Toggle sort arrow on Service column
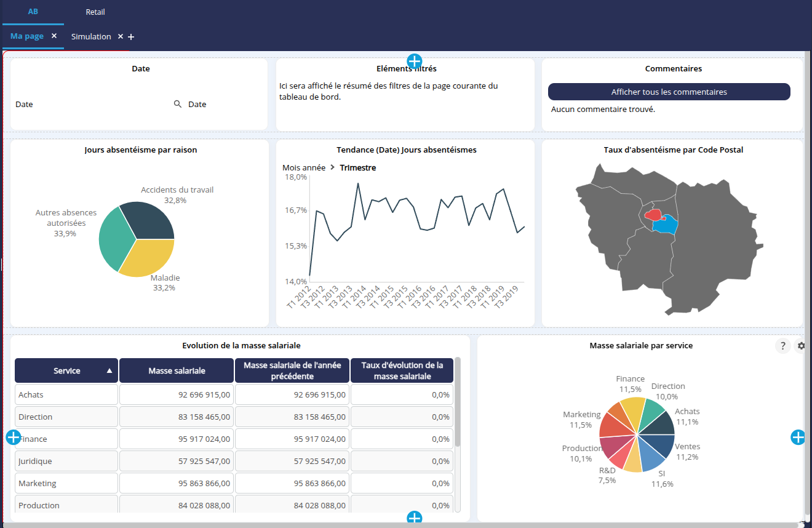The image size is (812, 528). click(109, 371)
